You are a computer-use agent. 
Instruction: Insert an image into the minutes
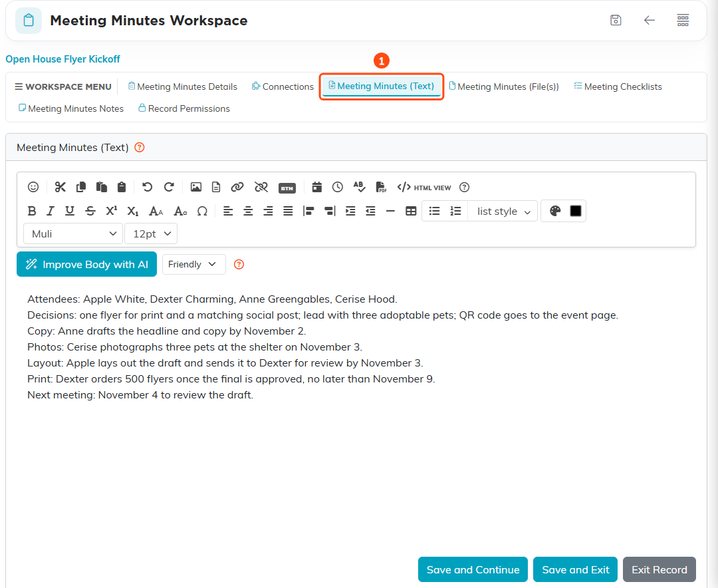click(196, 187)
